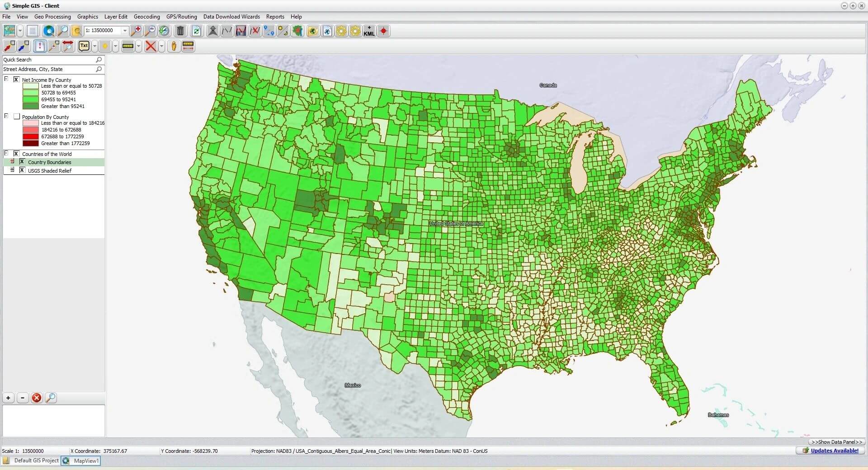Viewport: 868px width, 470px height.
Task: Click the blue map pins routing icon
Action: [x=269, y=31]
